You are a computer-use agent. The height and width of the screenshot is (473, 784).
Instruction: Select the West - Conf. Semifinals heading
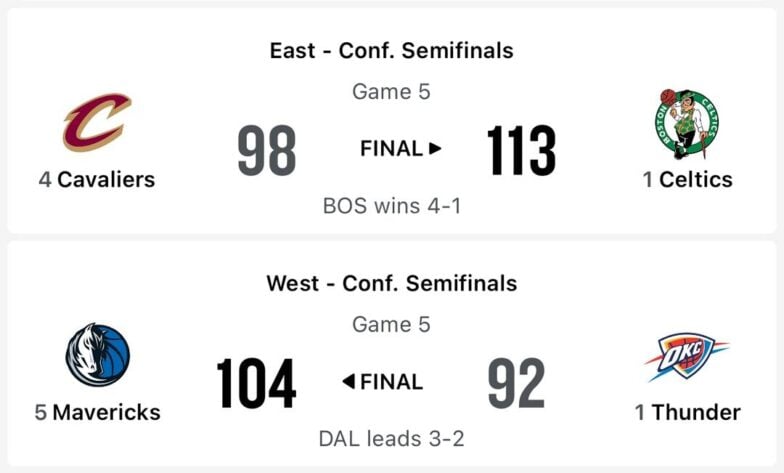tap(392, 284)
